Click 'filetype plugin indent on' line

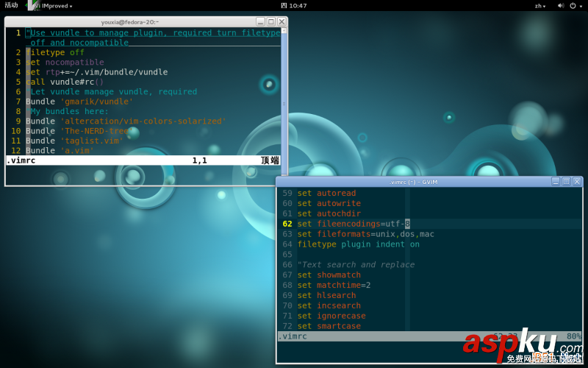click(359, 244)
